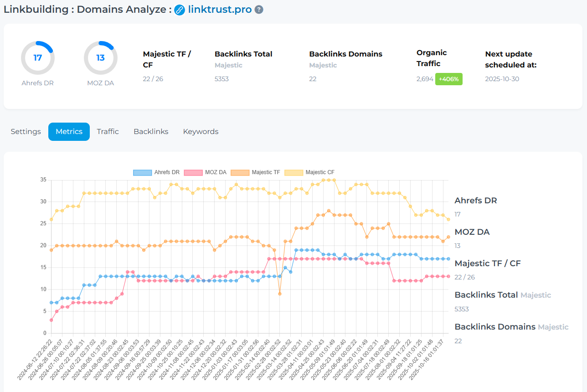Click the green +406% traffic badge
The width and height of the screenshot is (587, 392).
click(x=448, y=79)
